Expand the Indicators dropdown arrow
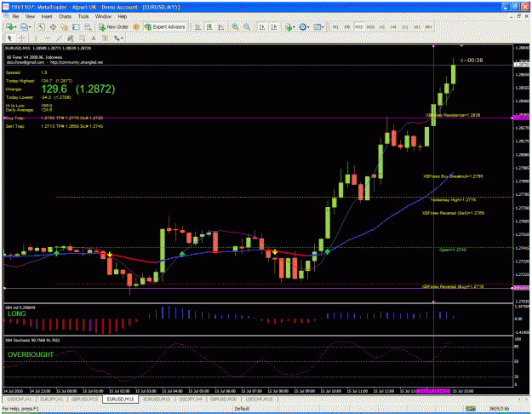The width and height of the screenshot is (532, 414). (x=294, y=26)
